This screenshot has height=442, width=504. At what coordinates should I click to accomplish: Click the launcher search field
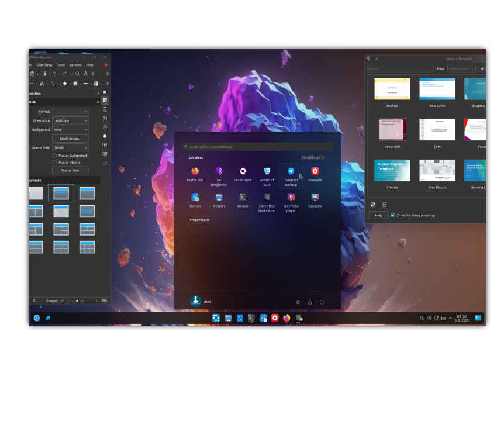pyautogui.click(x=257, y=147)
